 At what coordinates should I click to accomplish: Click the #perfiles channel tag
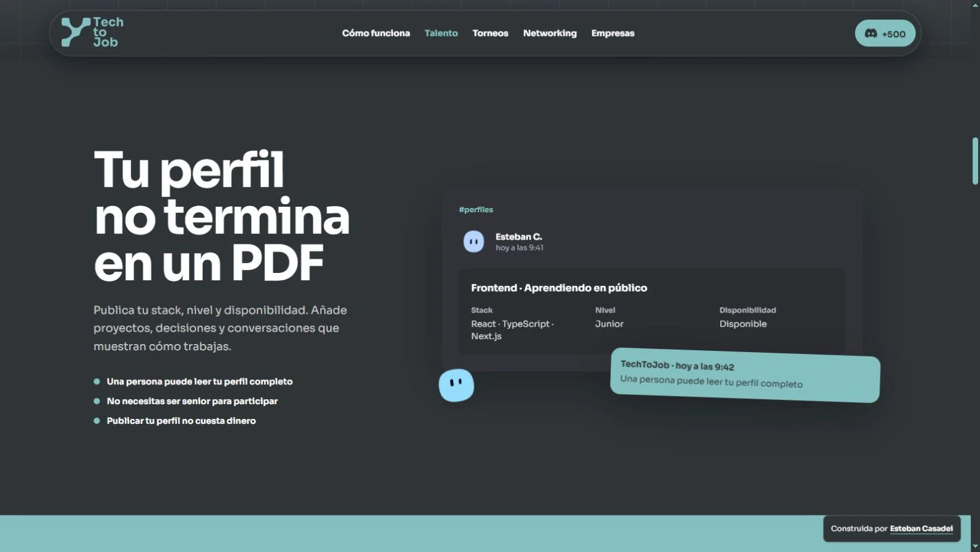(476, 210)
